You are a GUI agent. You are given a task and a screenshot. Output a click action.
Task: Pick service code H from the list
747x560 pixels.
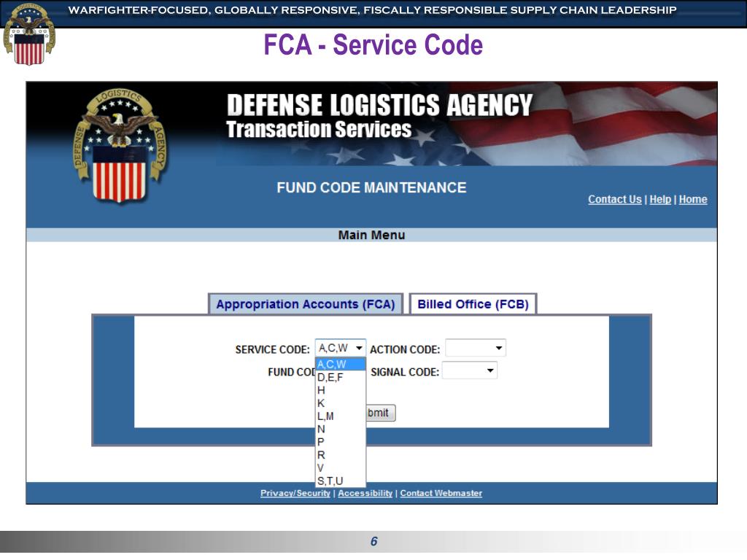tap(340, 390)
